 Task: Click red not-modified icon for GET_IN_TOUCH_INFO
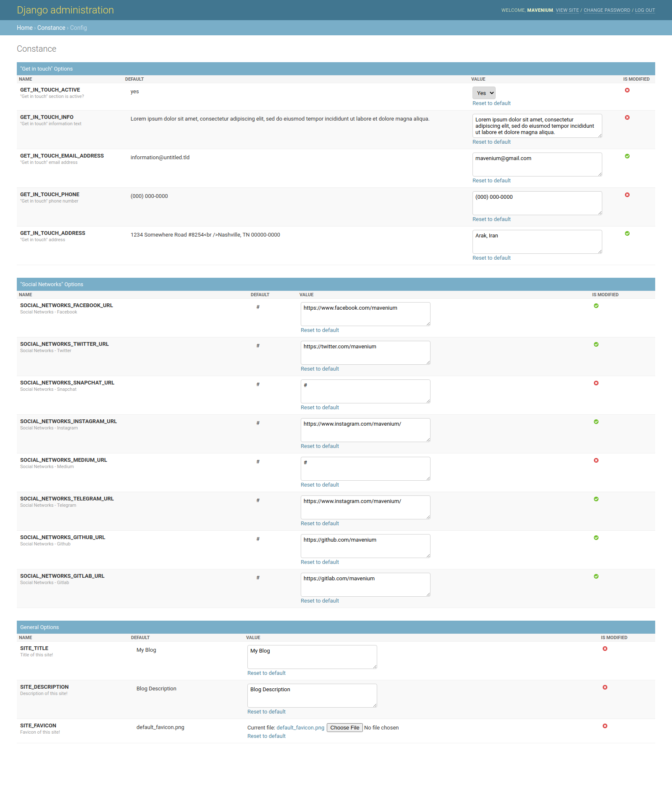[627, 118]
